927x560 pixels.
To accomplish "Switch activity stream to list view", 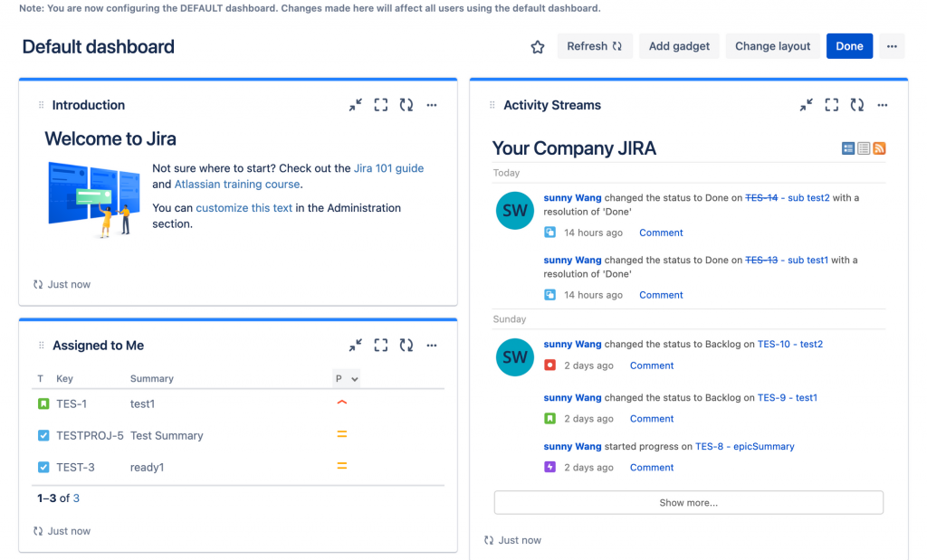I will 864,148.
